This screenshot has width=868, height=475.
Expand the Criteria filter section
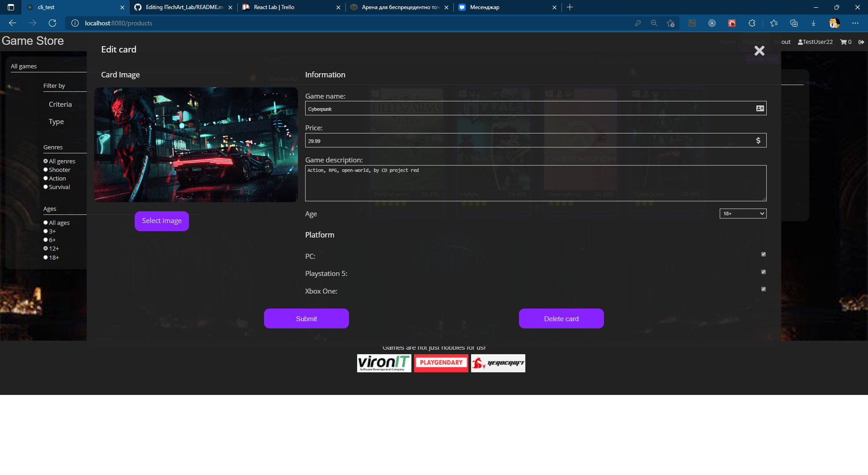coord(60,104)
